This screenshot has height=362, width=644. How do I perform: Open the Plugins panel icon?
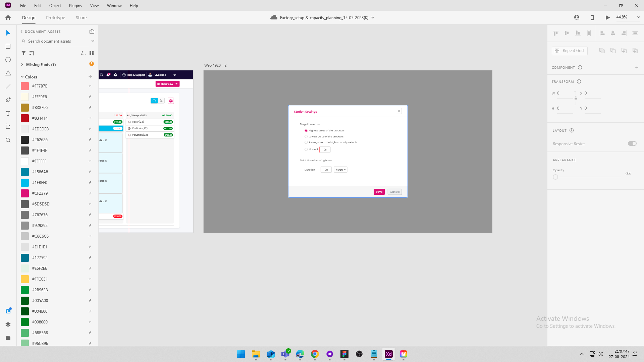click(x=8, y=338)
